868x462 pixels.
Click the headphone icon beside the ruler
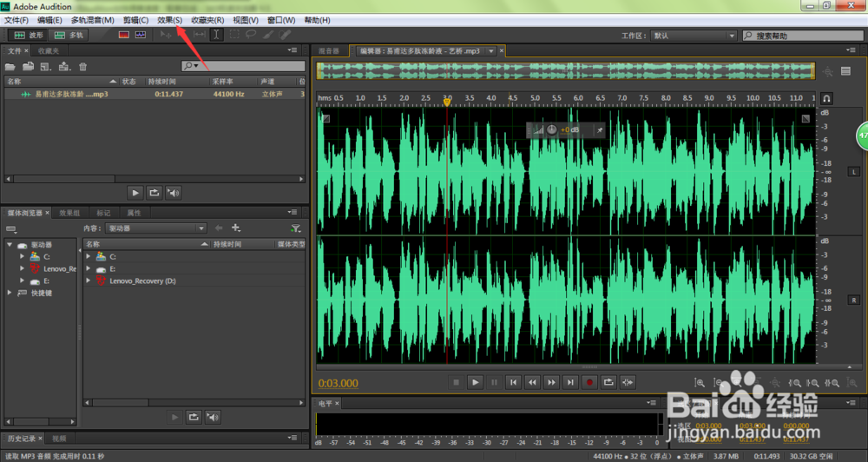[826, 99]
